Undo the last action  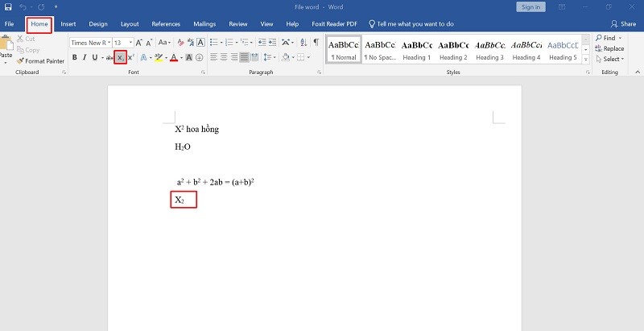click(23, 7)
